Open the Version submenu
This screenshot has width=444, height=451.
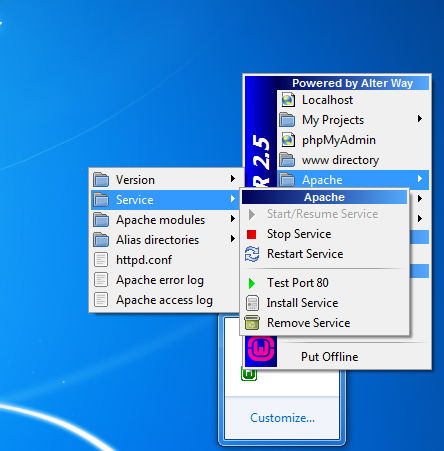[x=165, y=180]
